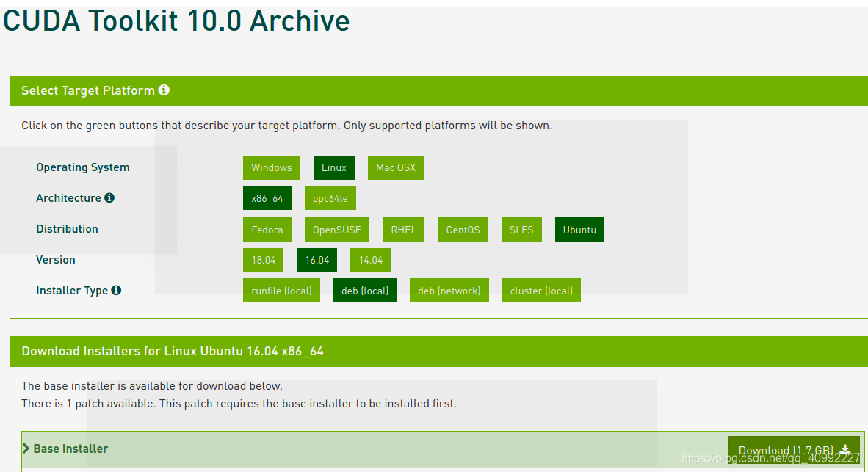Click the Architecture info icon
868x472 pixels.
109,197
